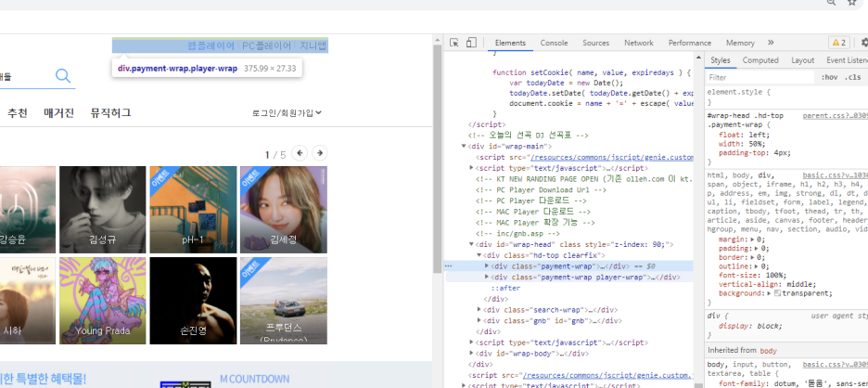Expand the selected payment-wrap div node
The width and height of the screenshot is (868, 388).
pos(487,266)
